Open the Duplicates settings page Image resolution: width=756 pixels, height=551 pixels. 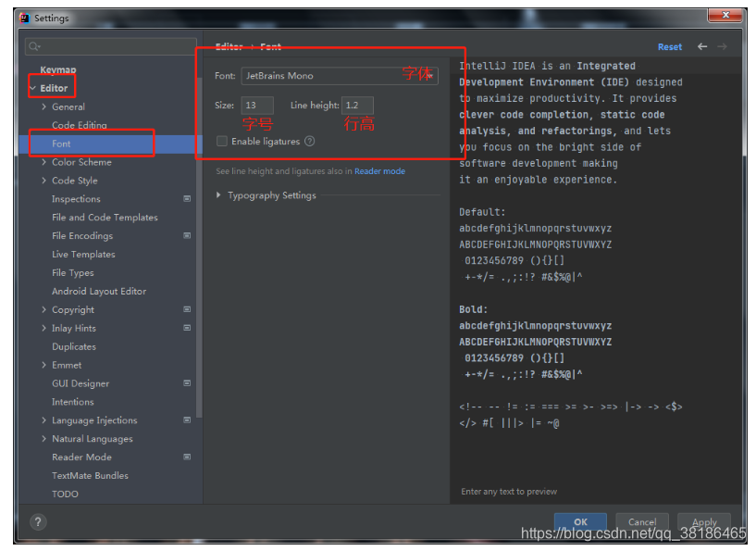pos(74,346)
